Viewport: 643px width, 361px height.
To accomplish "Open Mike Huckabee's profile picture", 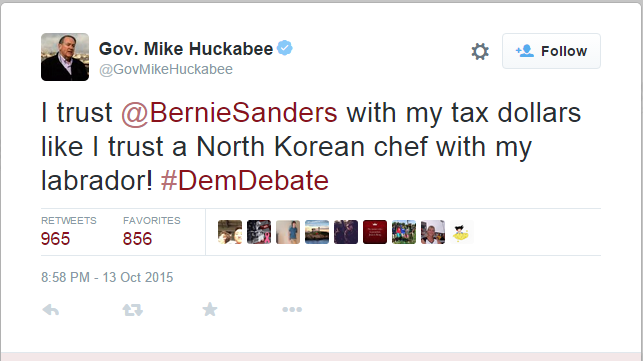I will (x=65, y=57).
